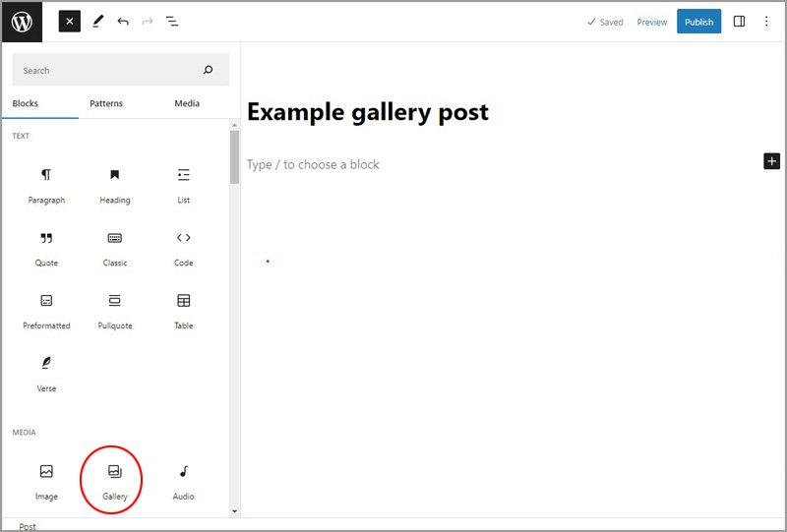Insert a Paragraph block
This screenshot has height=532, width=787.
[x=46, y=186]
